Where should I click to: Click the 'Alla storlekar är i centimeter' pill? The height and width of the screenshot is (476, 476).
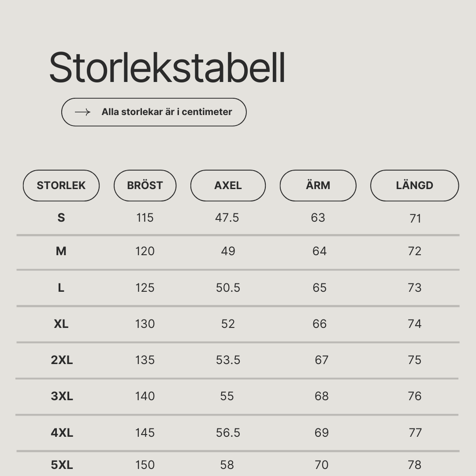tap(154, 112)
